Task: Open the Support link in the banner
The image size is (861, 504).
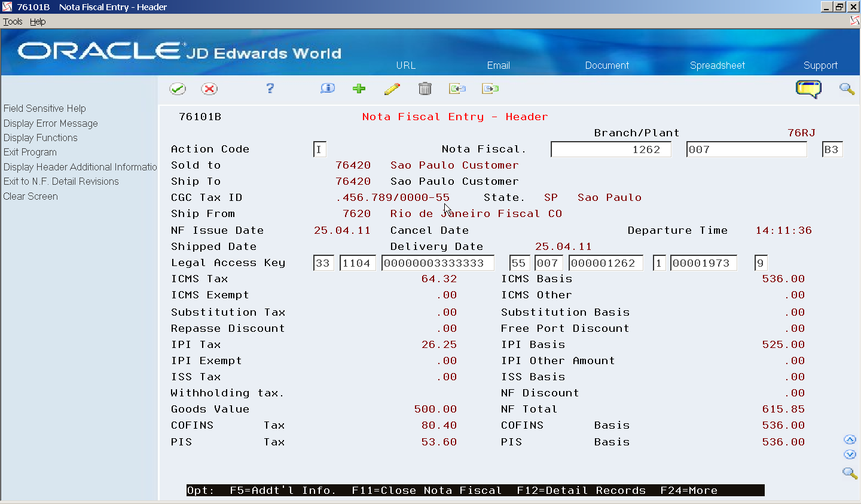Action: click(820, 65)
